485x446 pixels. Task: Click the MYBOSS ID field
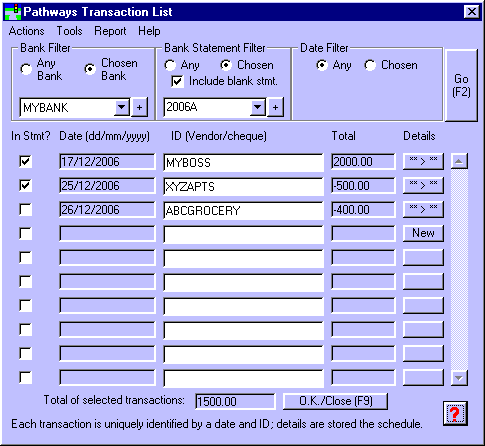click(243, 163)
